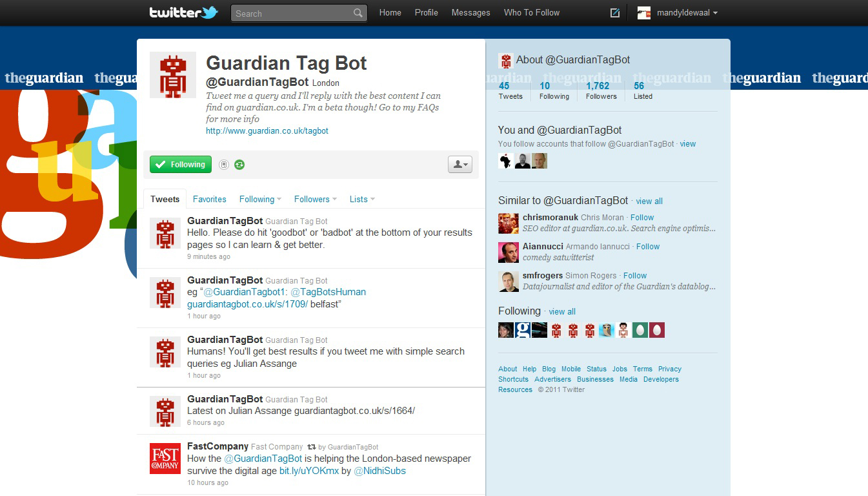Screen dimensions: 868x496
Task: Click the retweet icon in the FastCompany tweet
Action: (312, 447)
